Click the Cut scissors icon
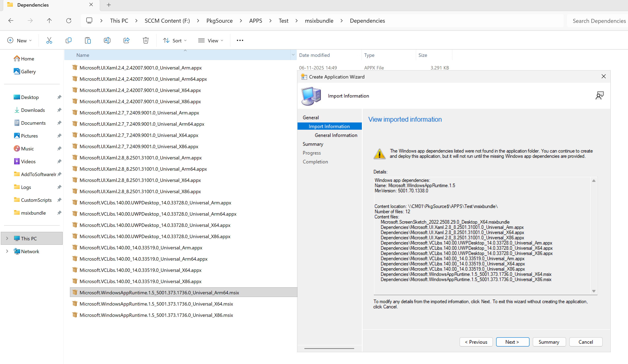The image size is (628, 364). click(x=49, y=41)
